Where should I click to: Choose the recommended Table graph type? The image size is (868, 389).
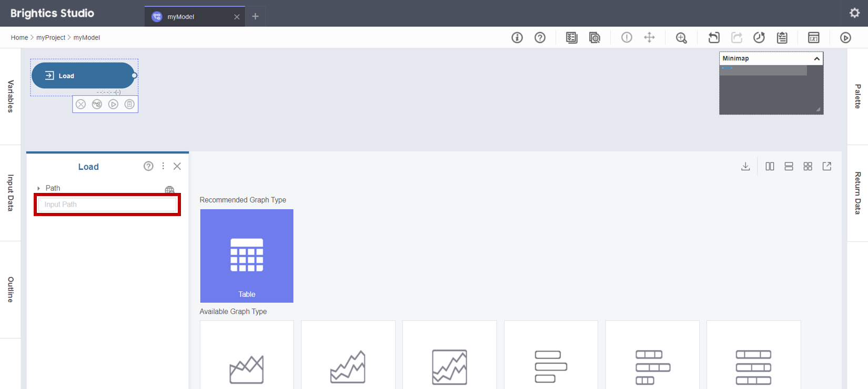247,256
